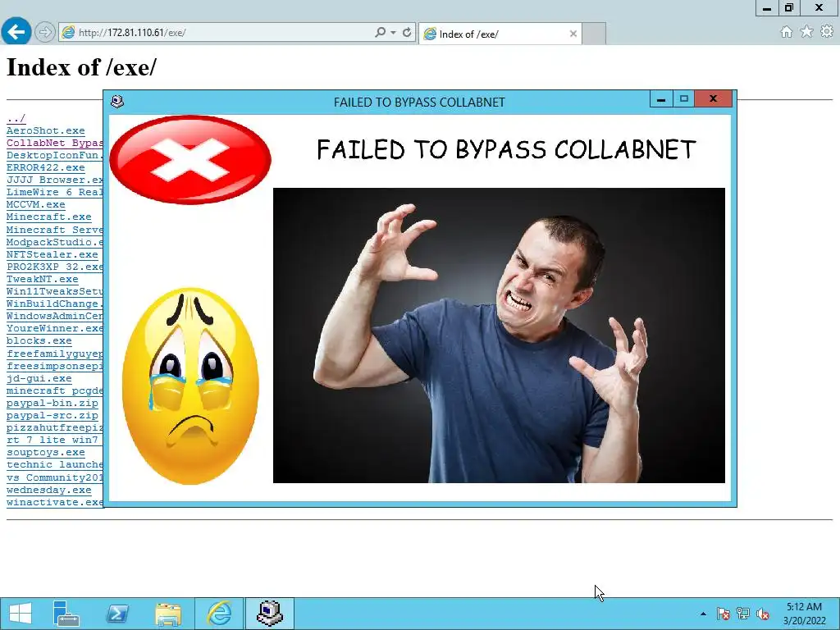This screenshot has height=630, width=840.
Task: Click the rt 7 lite win7 link
Action: [x=52, y=440]
